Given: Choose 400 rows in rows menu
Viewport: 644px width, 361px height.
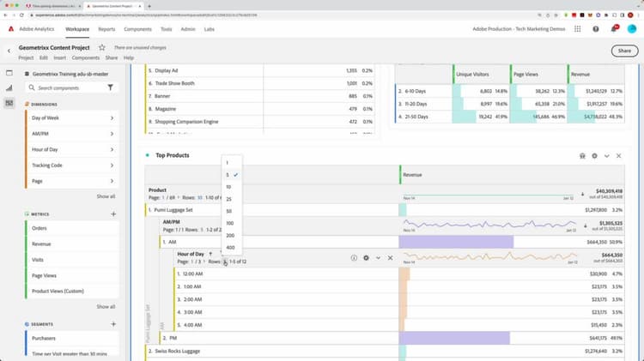Looking at the screenshot, I should 232,247.
